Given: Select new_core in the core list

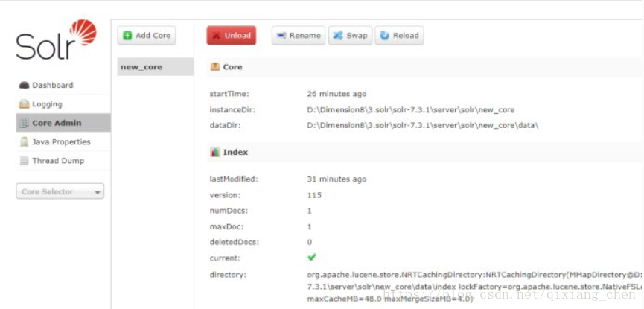Looking at the screenshot, I should point(156,66).
